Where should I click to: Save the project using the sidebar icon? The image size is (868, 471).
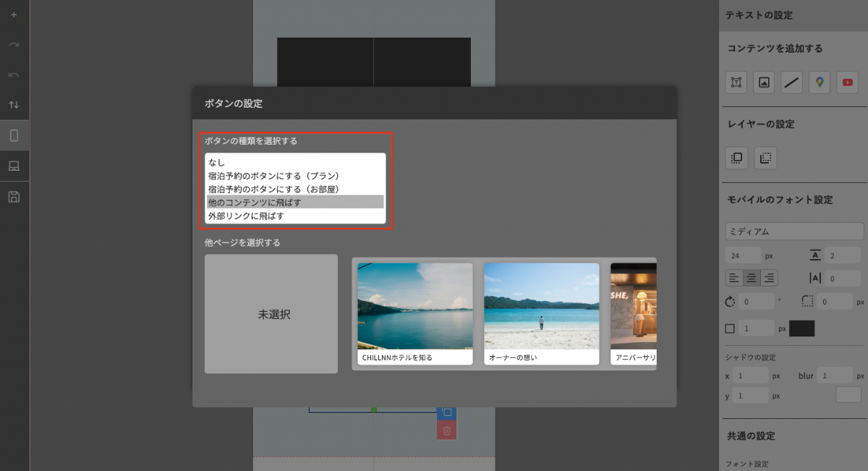tap(14, 196)
